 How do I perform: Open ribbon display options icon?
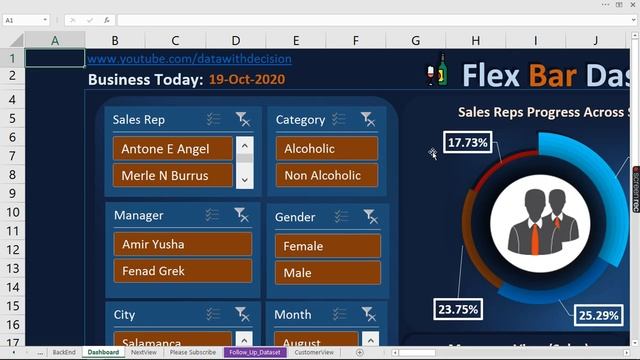pos(619,4)
